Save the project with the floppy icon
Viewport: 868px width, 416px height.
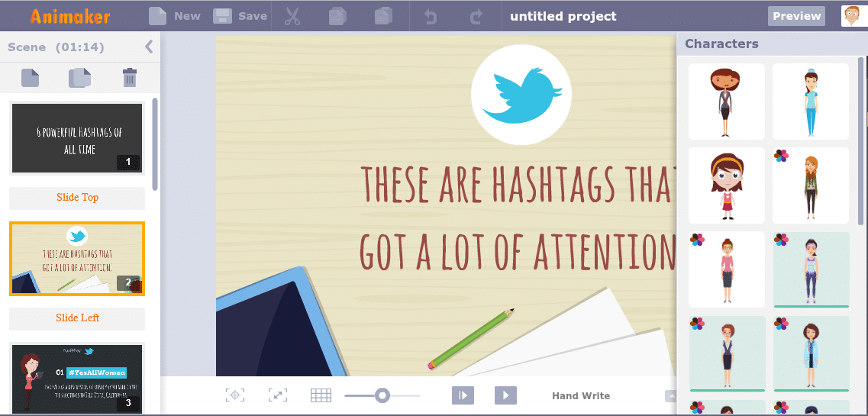pos(223,16)
